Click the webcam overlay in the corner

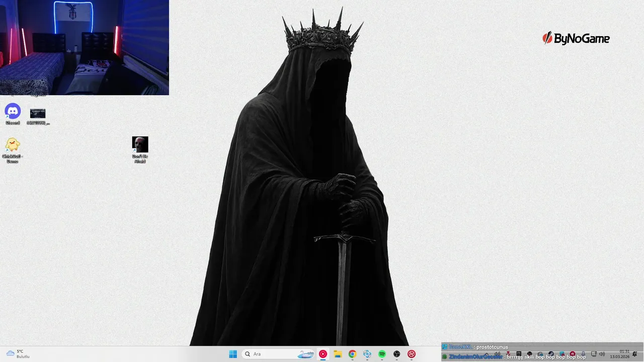[85, 47]
